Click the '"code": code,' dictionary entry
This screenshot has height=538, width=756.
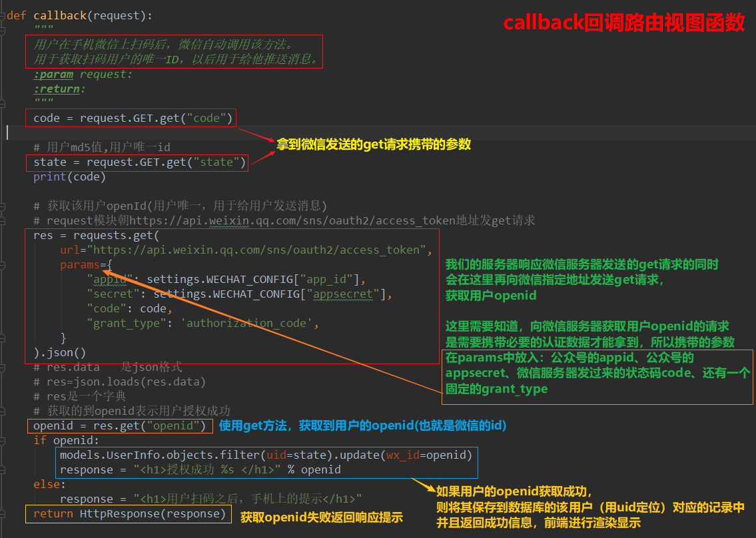tap(130, 308)
